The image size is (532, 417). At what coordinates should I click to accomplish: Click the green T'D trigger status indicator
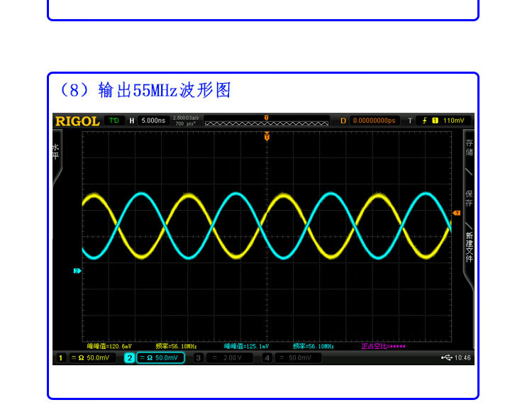pyautogui.click(x=113, y=121)
